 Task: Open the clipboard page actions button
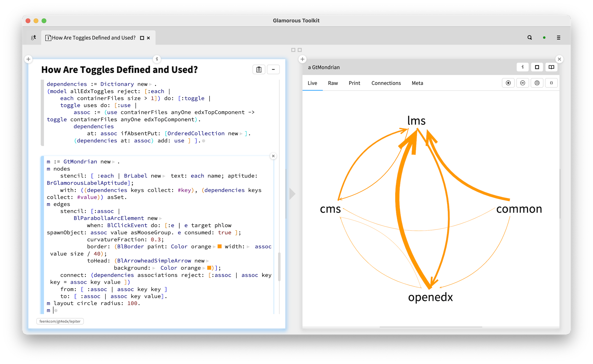259,69
